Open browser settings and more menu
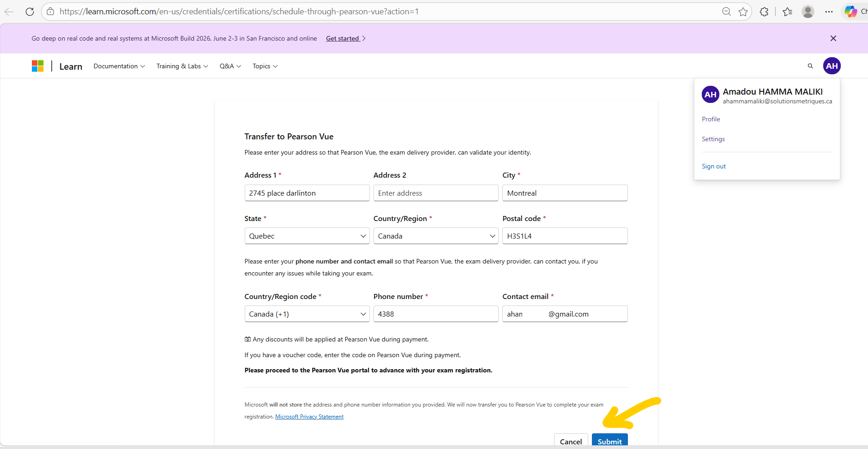The width and height of the screenshot is (868, 449). (x=829, y=12)
